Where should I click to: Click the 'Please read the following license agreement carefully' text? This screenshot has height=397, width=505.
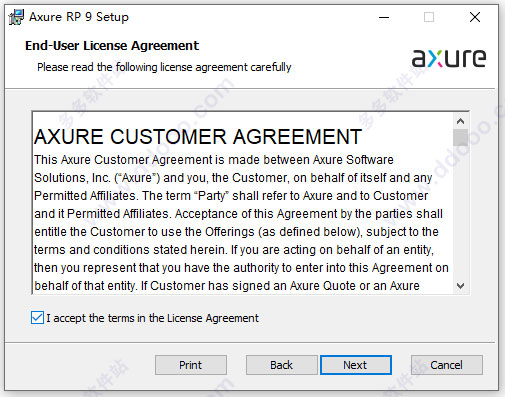[164, 67]
